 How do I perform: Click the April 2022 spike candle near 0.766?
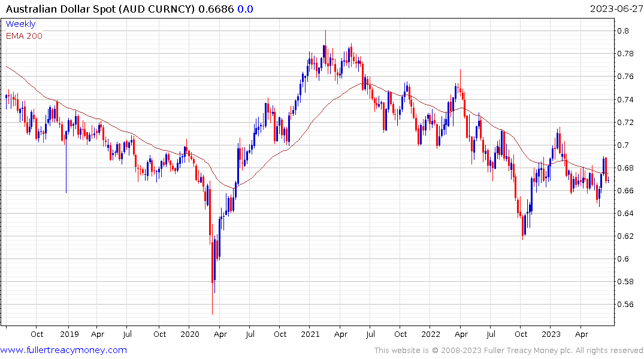click(461, 82)
